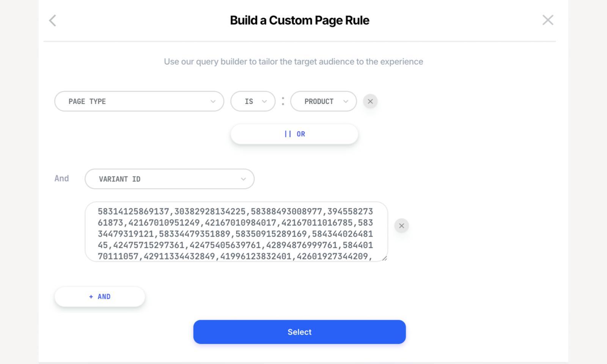Expand the IS operator dropdown
Viewport: 607px width, 364px height.
[x=253, y=101]
